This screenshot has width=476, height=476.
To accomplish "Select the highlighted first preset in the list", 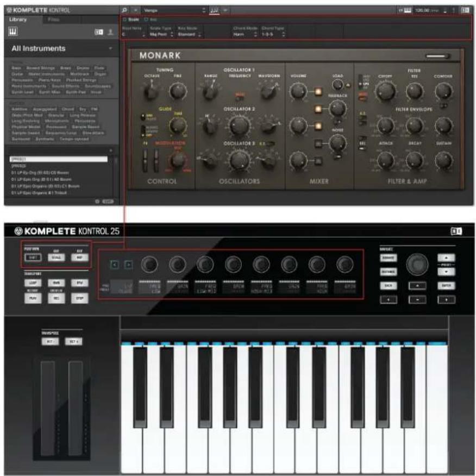I will point(59,159).
